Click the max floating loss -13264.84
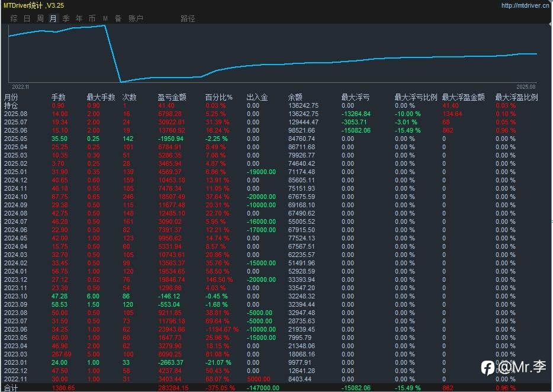 (356, 114)
